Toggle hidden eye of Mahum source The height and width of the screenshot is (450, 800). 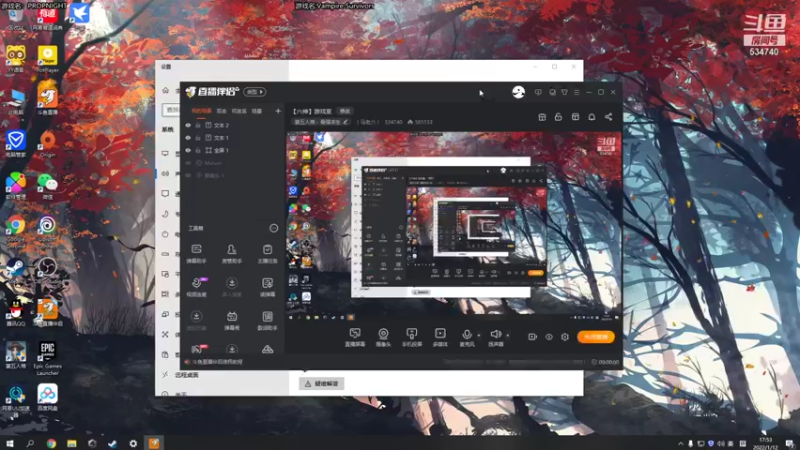[x=188, y=163]
